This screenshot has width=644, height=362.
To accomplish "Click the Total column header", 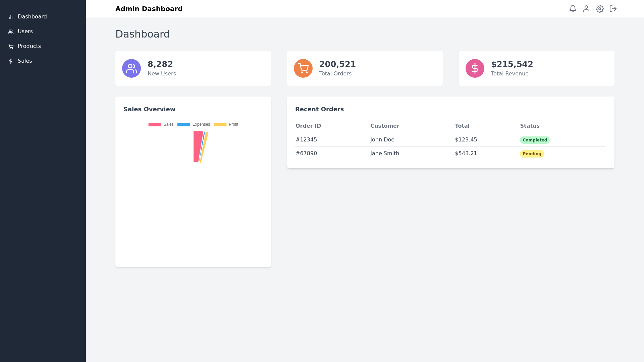I will (462, 126).
